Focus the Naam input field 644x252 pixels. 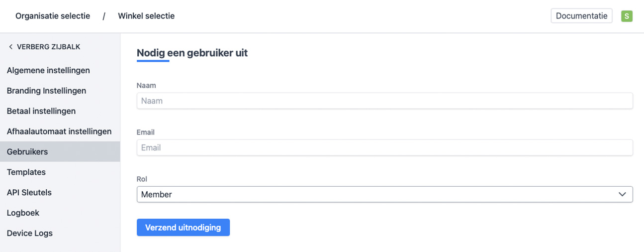coord(384,101)
